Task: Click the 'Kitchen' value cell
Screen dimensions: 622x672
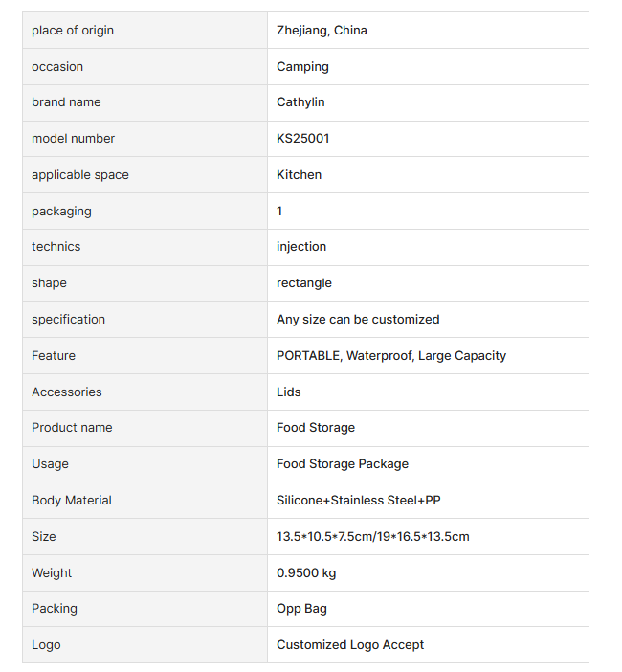Action: point(300,175)
